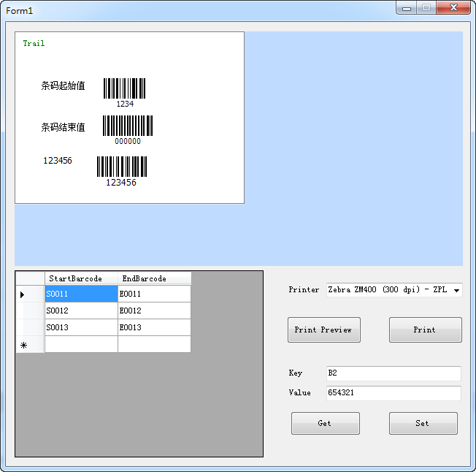476x472 pixels.
Task: Sort by StartBarcode column header
Action: (81, 278)
